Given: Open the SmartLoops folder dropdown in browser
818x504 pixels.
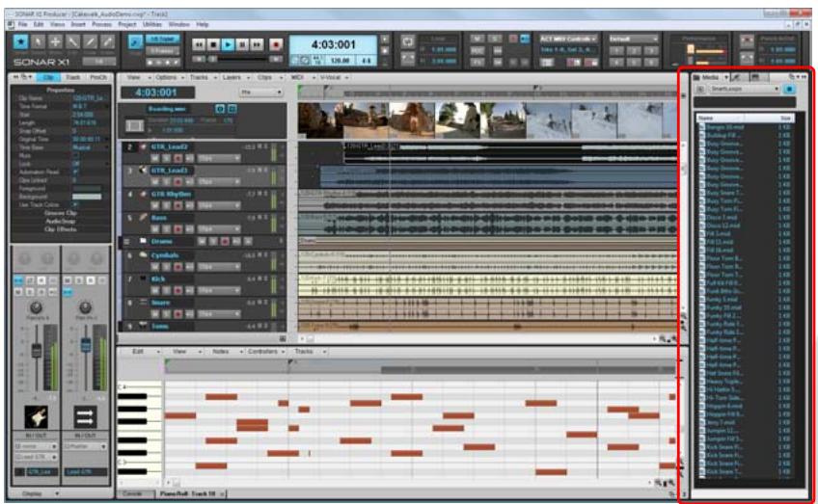Looking at the screenshot, I should 744,89.
